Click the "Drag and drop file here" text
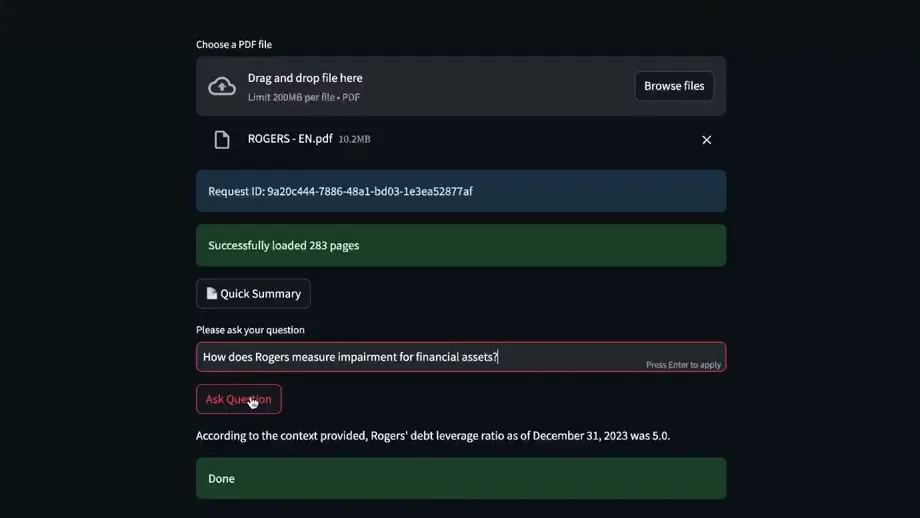This screenshot has width=920, height=518. coord(305,78)
